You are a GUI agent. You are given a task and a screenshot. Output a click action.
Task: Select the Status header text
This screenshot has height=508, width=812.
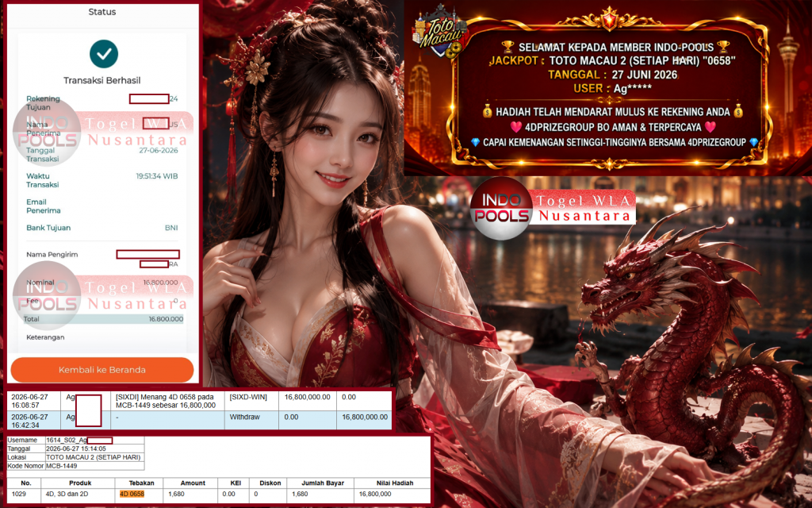[x=102, y=11]
